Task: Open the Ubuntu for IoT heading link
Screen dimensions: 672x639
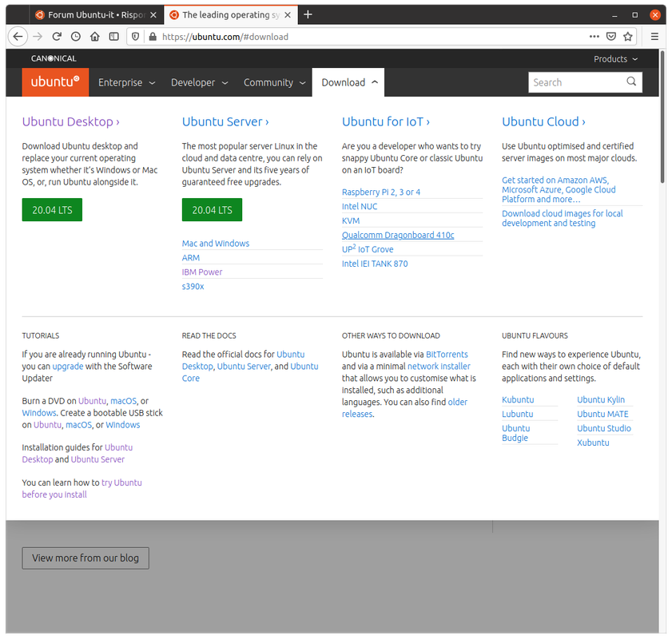Action: click(x=386, y=121)
